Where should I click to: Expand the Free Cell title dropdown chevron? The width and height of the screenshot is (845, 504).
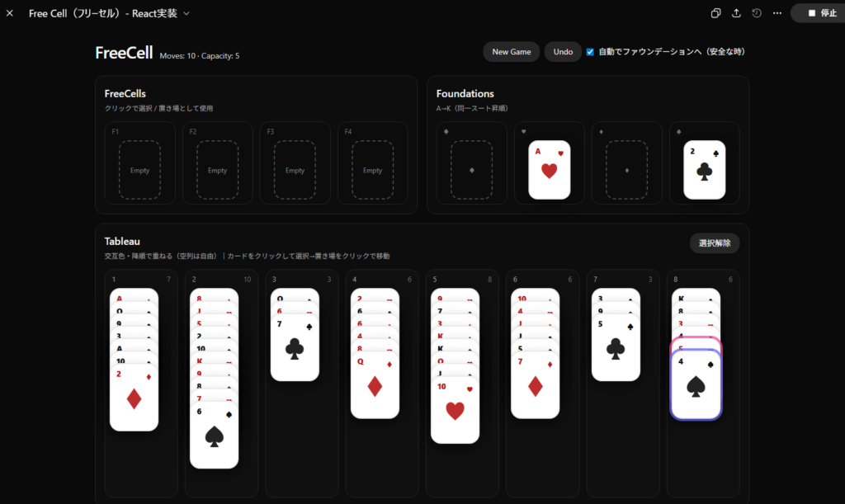click(x=186, y=13)
